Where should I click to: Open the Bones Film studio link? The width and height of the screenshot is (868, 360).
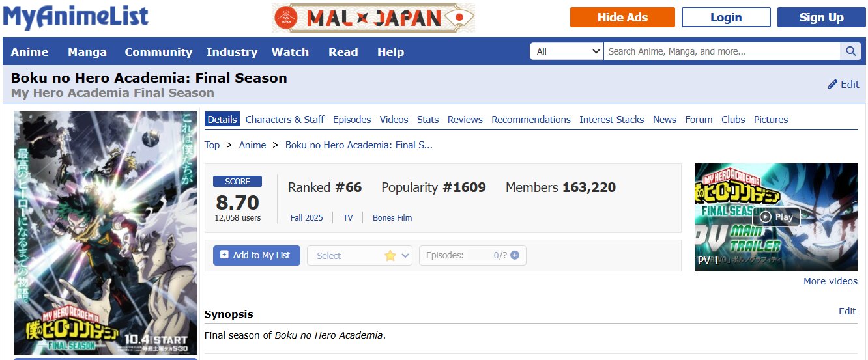click(392, 218)
